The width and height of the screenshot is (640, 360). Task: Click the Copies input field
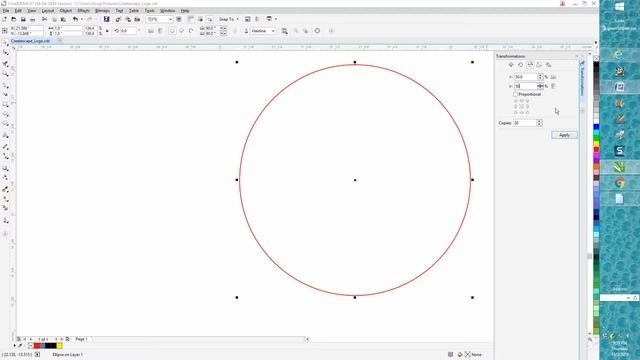[525, 123]
